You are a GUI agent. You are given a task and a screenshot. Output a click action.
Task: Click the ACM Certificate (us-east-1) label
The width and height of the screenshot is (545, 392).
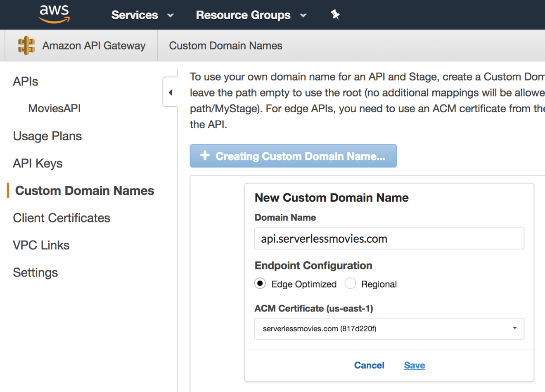pyautogui.click(x=314, y=308)
